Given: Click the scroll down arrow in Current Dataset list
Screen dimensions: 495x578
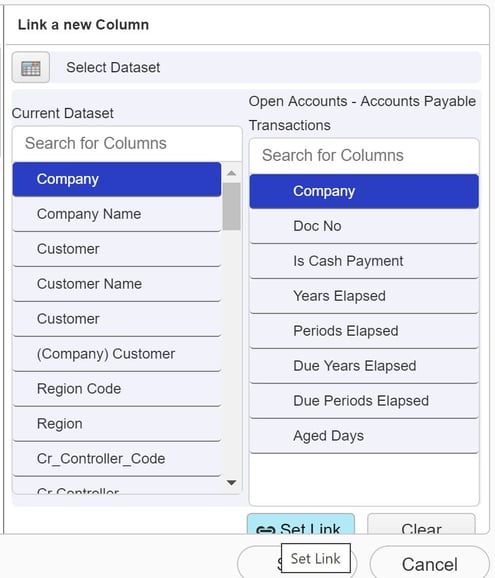Looking at the screenshot, I should click(231, 483).
